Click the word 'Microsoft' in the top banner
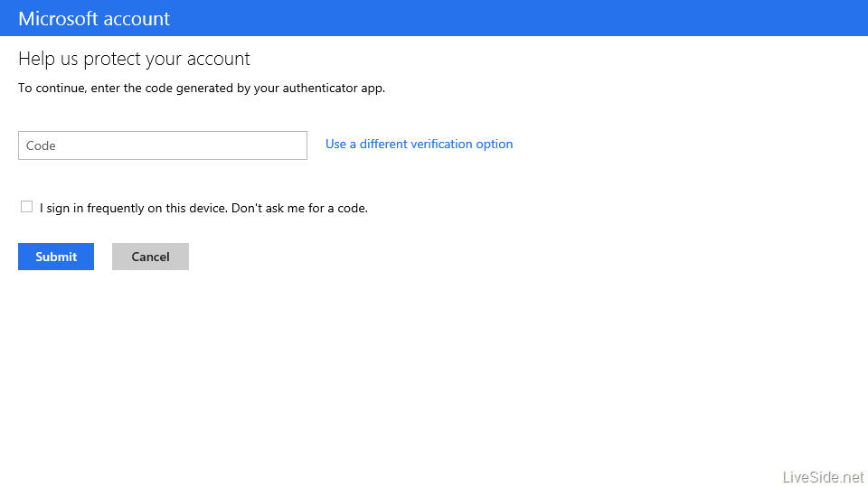 (56, 18)
